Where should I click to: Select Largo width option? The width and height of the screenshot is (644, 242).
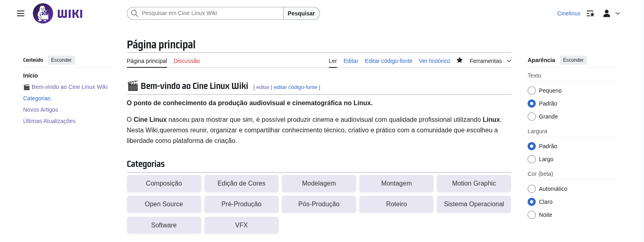tap(532, 159)
